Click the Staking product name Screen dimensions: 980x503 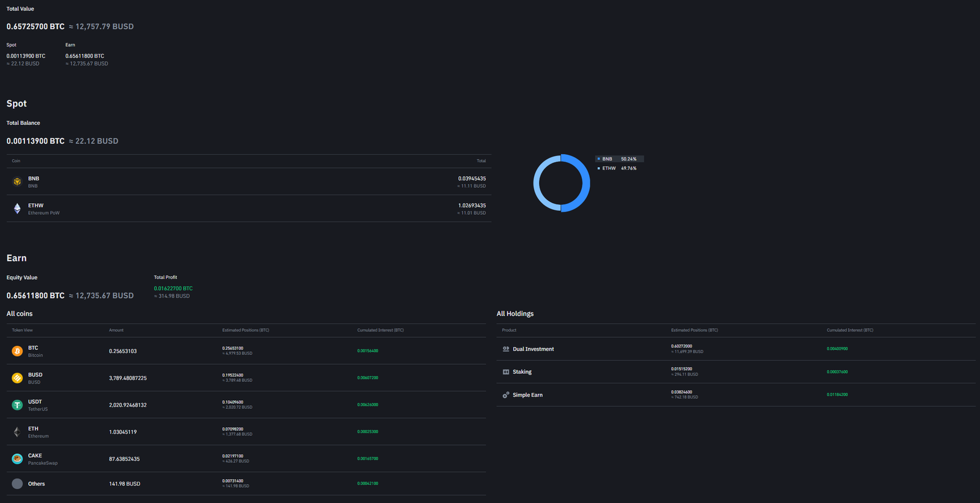click(522, 372)
